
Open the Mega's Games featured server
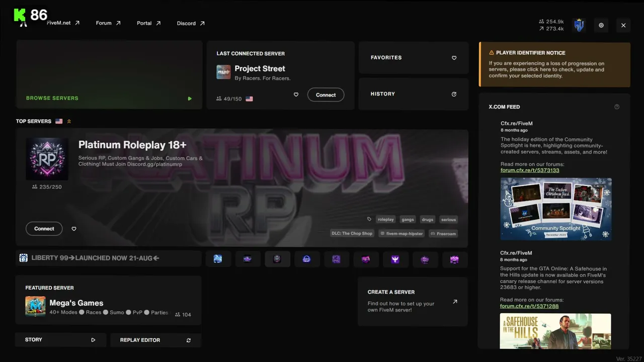[x=109, y=301]
